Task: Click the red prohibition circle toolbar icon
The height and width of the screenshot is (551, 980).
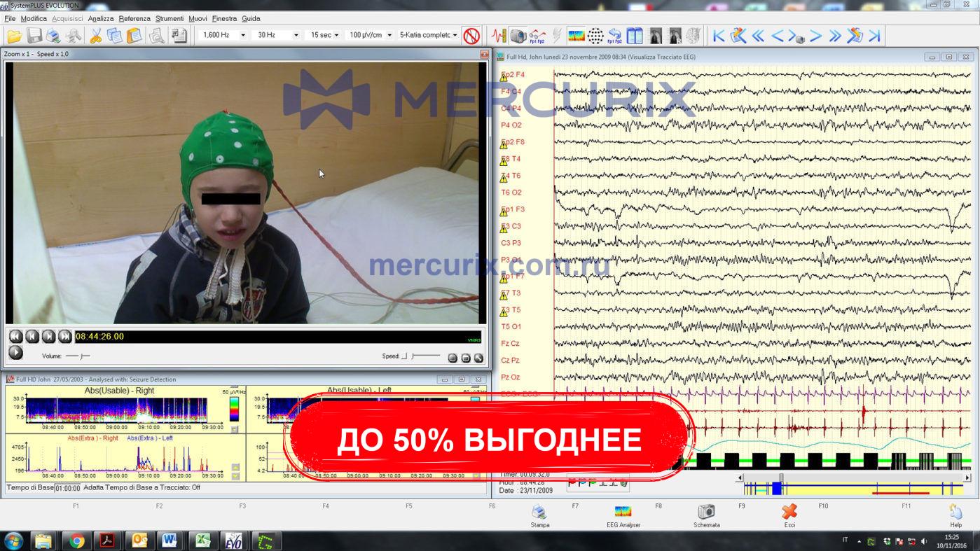Action: tap(472, 36)
